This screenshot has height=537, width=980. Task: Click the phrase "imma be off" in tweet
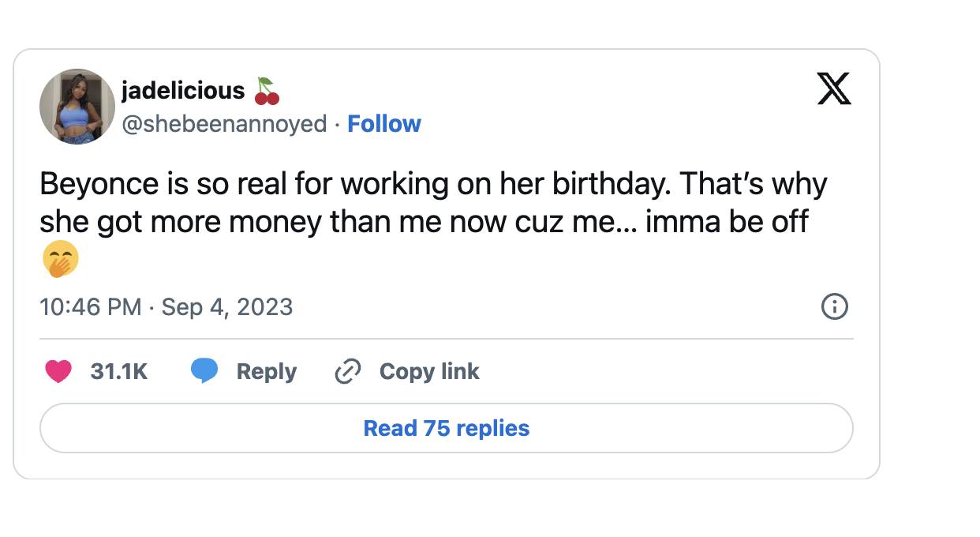point(727,222)
